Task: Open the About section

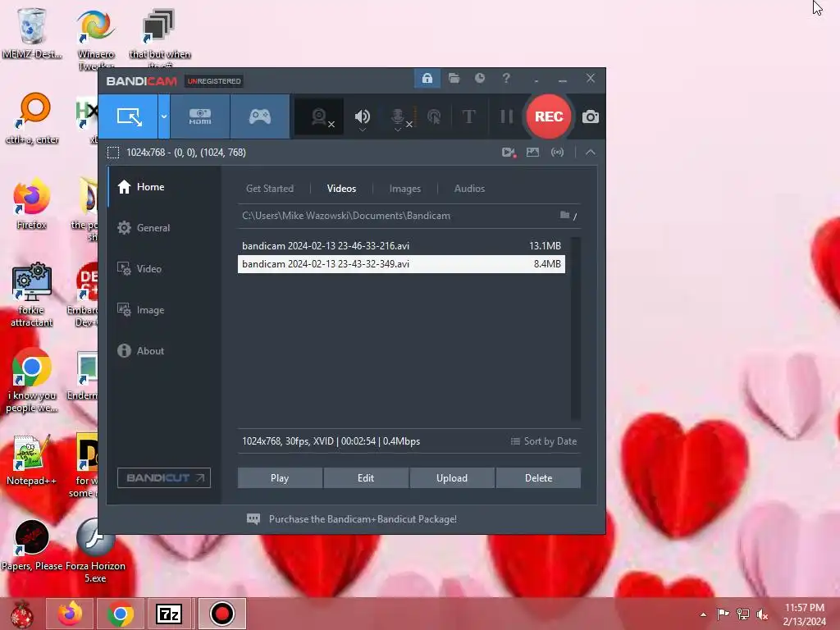Action: point(164,351)
